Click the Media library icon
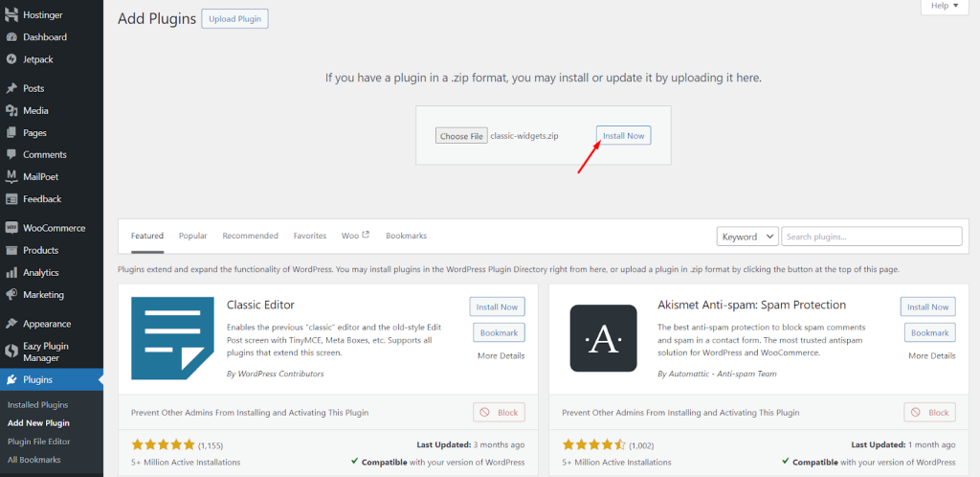 11,111
